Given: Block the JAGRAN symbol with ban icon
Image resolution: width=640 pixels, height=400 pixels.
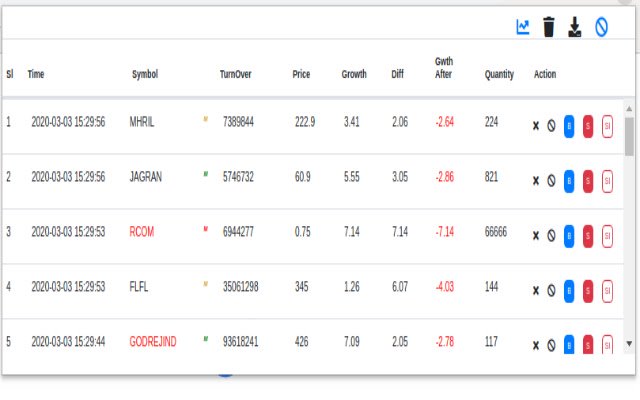Looking at the screenshot, I should pyautogui.click(x=551, y=180).
